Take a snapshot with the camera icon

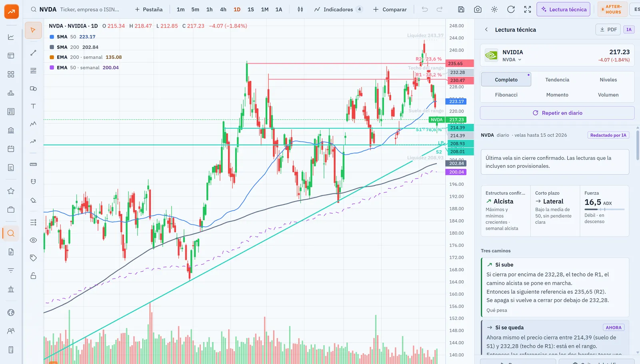click(478, 9)
